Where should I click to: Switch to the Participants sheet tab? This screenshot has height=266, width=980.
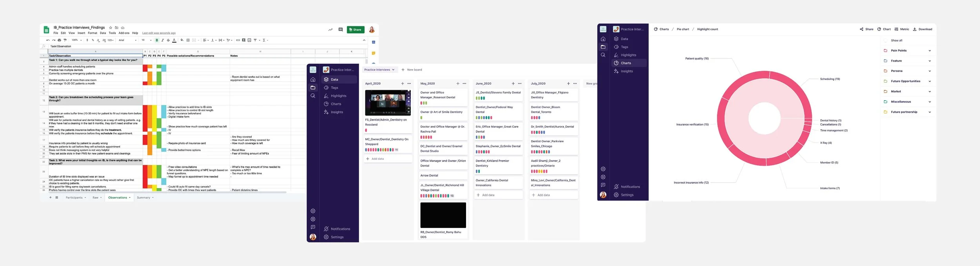point(76,197)
